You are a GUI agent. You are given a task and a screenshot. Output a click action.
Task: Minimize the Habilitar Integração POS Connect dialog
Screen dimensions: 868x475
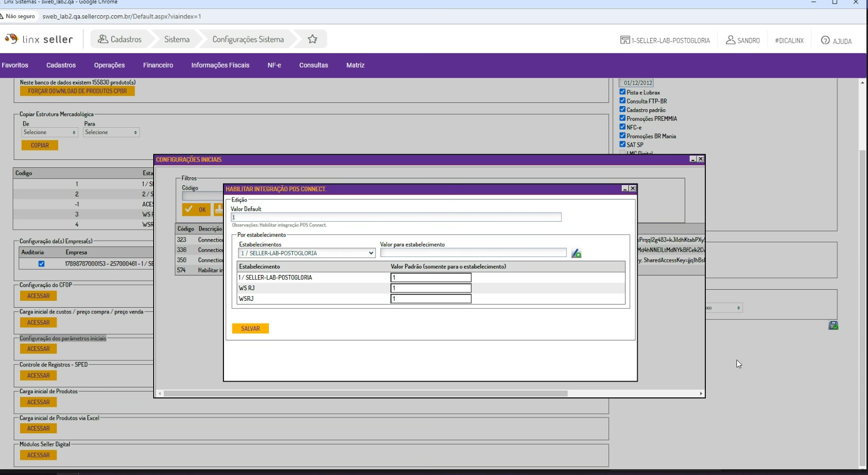pos(625,188)
